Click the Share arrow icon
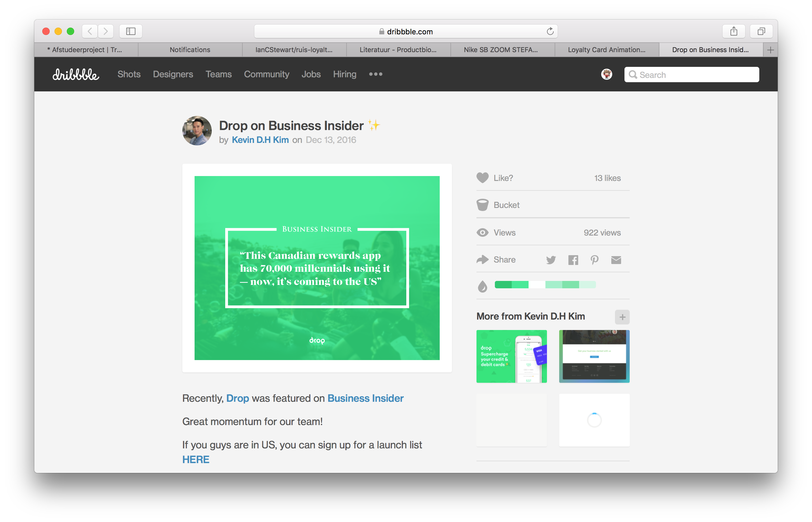 pyautogui.click(x=482, y=260)
